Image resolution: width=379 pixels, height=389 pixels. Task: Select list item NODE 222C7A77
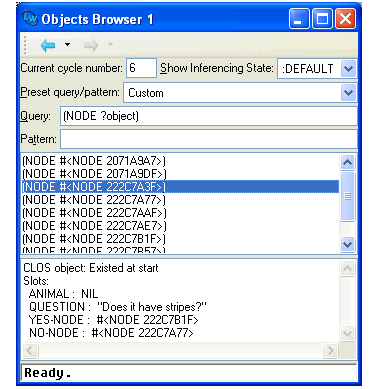coord(94,200)
